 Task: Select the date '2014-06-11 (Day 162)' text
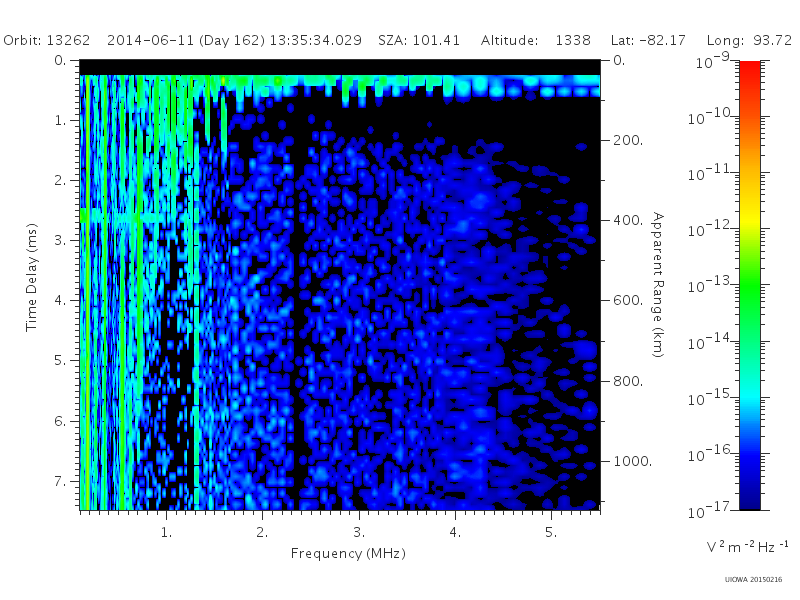186,40
